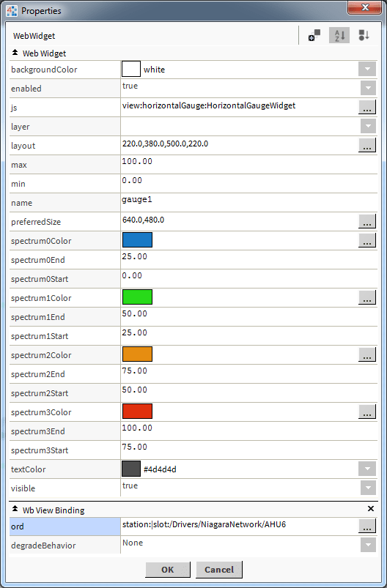Click the layout ellipsis button
The width and height of the screenshot is (387, 588).
367,145
